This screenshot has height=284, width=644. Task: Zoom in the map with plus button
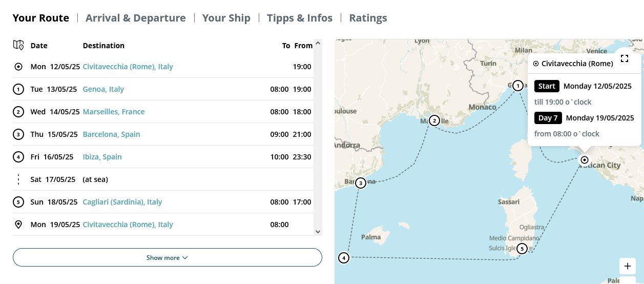point(628,267)
